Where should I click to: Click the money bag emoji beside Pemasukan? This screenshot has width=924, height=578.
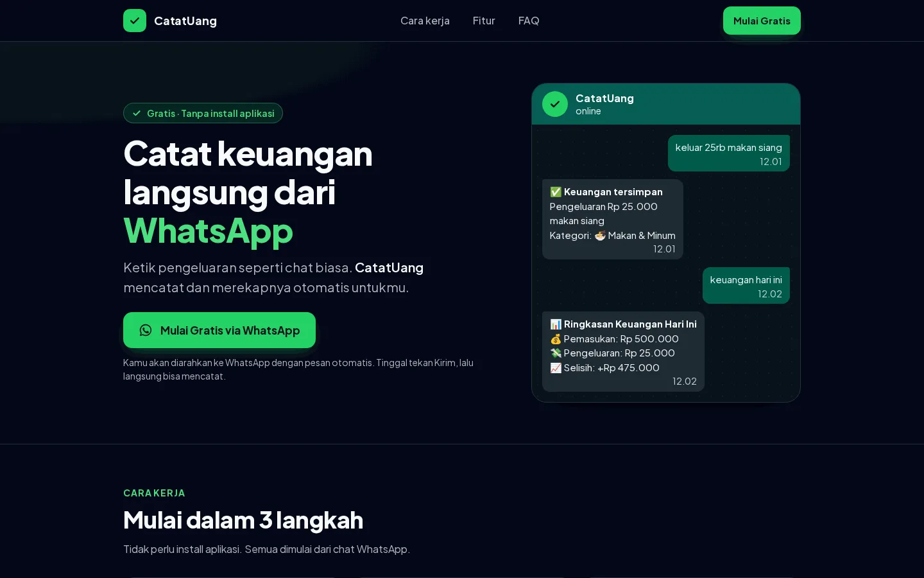[556, 339]
